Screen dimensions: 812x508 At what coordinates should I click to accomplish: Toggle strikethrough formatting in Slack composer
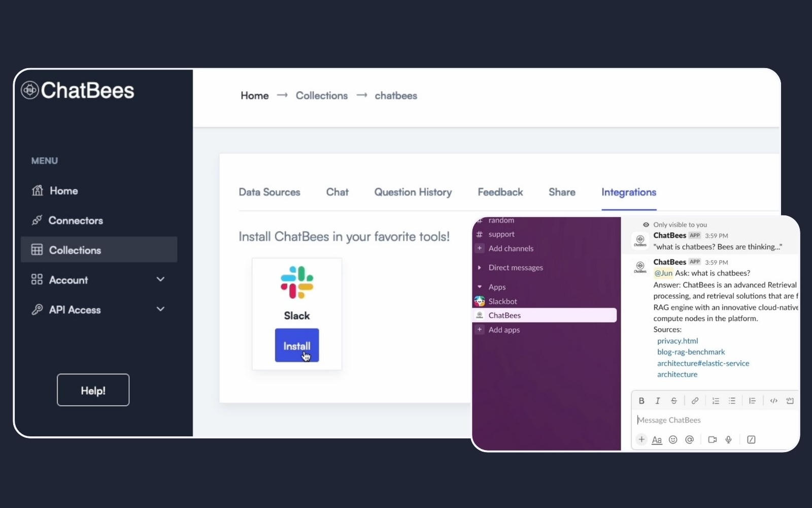674,401
